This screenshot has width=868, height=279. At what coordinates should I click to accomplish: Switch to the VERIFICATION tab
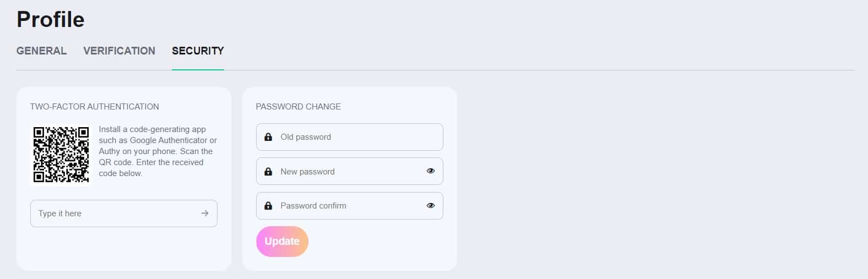[119, 51]
